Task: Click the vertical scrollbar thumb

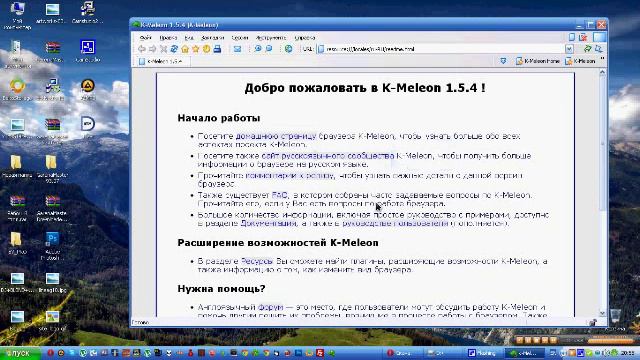Action: [x=602, y=143]
